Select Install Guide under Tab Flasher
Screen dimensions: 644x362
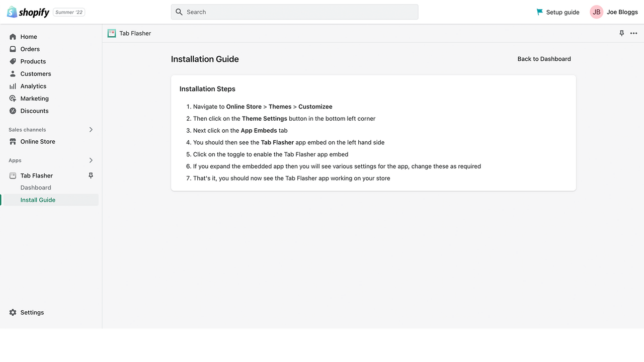pyautogui.click(x=38, y=200)
